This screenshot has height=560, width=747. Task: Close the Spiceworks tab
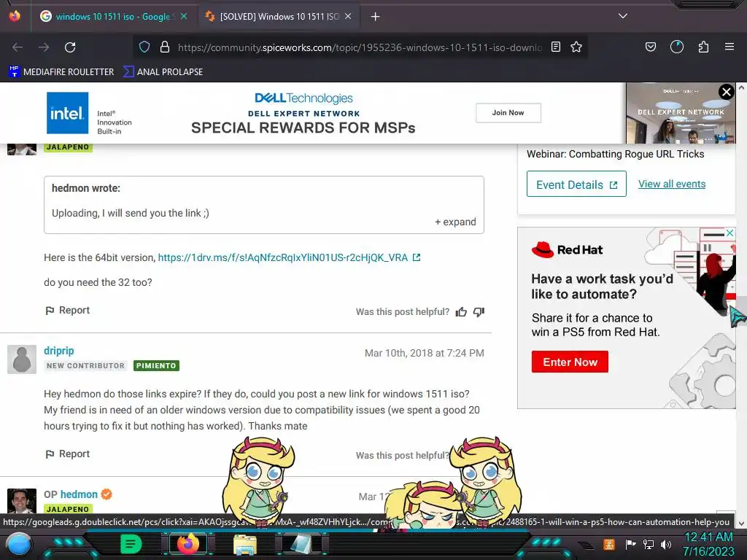click(x=348, y=16)
